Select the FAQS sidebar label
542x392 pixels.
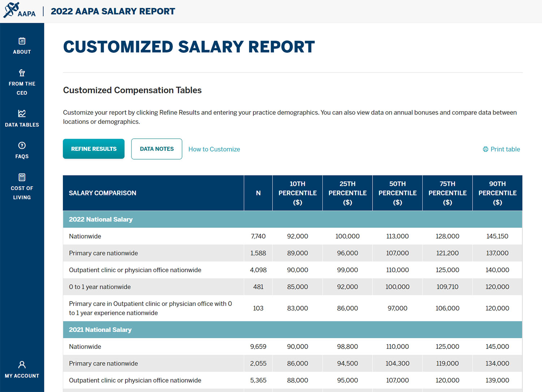[x=22, y=157]
